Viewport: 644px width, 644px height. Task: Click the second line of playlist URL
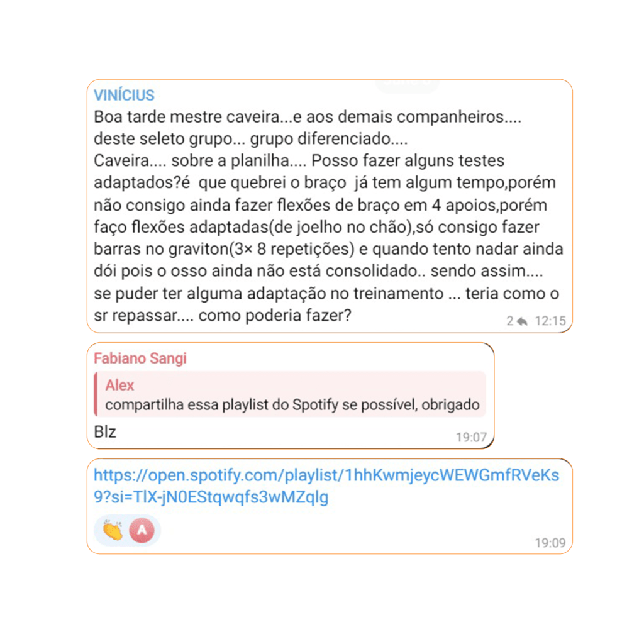(x=211, y=497)
